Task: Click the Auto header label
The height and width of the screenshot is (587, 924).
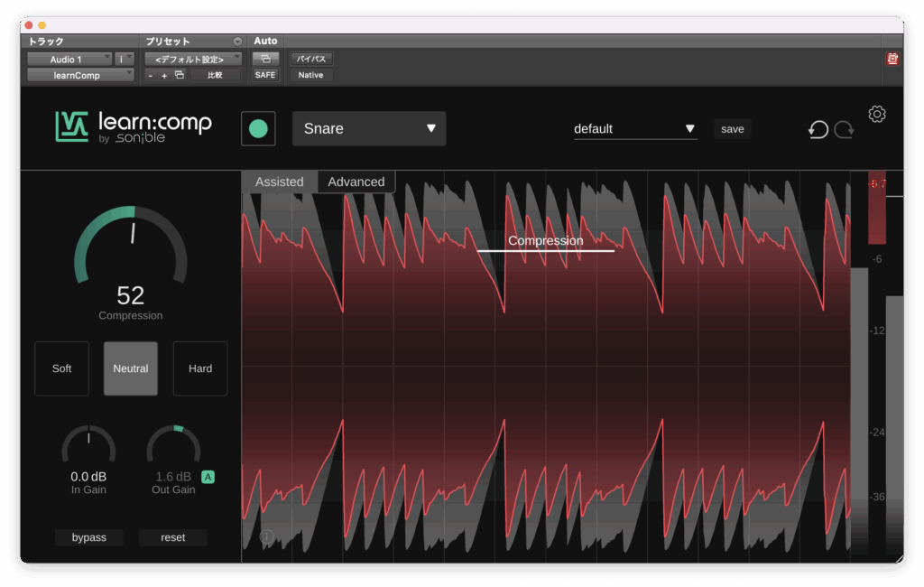Action: [x=265, y=41]
